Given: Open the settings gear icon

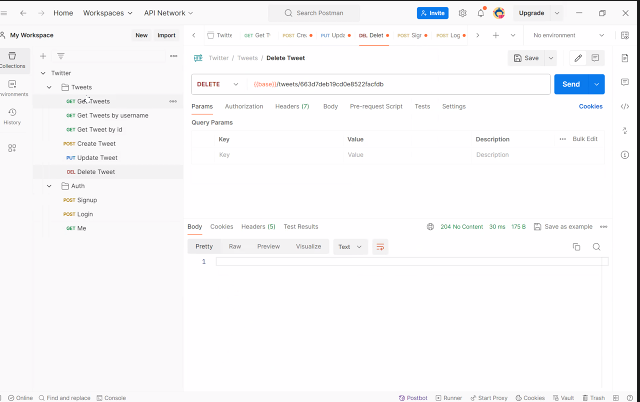Looking at the screenshot, I should tap(462, 13).
